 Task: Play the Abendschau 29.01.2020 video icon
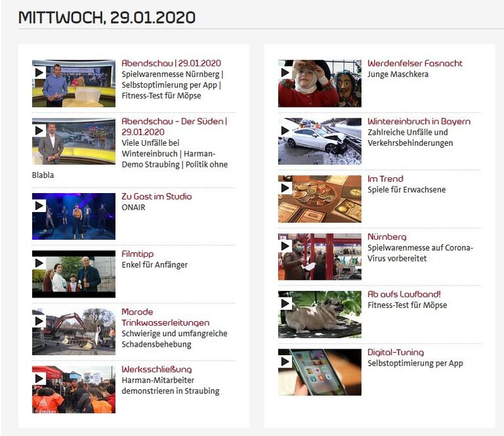[x=39, y=73]
